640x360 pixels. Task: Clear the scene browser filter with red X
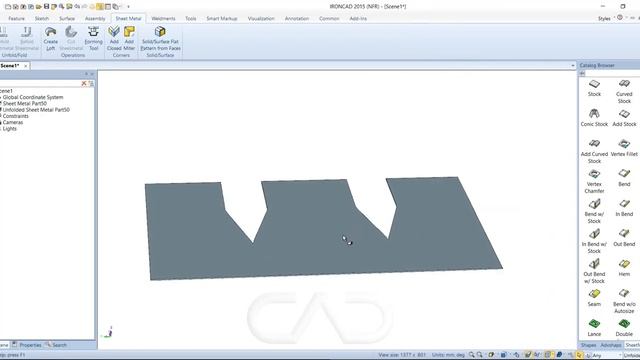click(x=84, y=83)
